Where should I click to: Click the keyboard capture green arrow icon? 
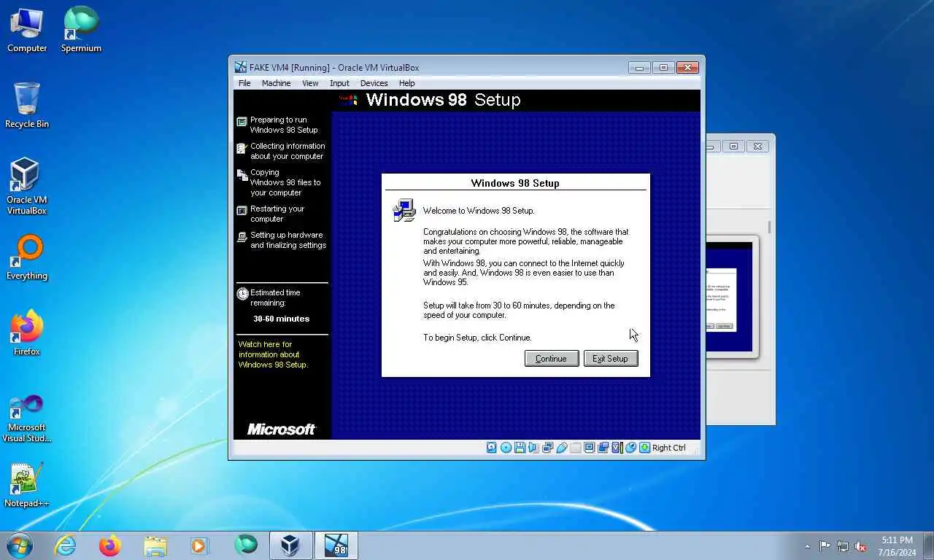(x=644, y=448)
